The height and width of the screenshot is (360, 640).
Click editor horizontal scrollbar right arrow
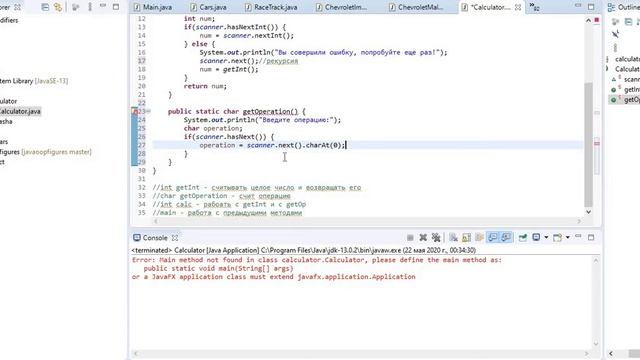[579, 221]
